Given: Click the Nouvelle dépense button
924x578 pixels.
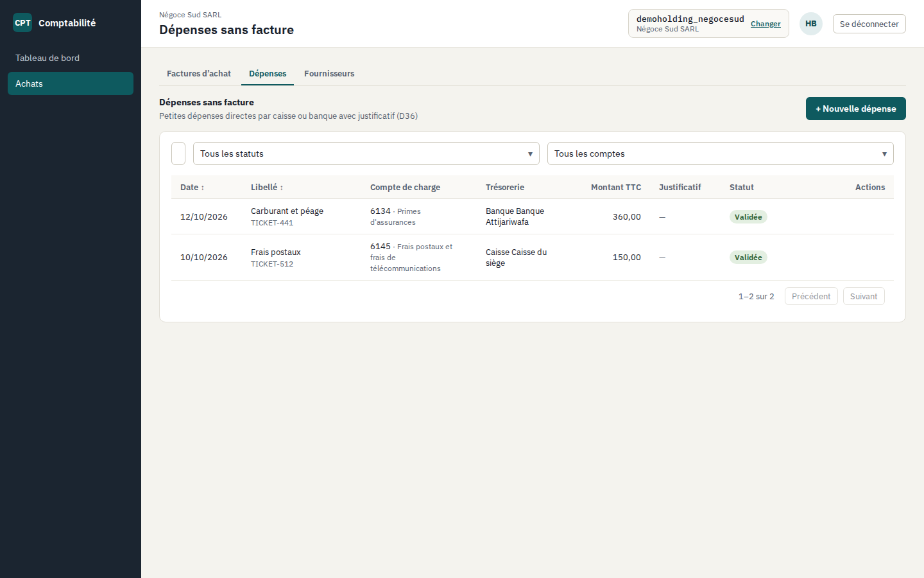Looking at the screenshot, I should (x=856, y=109).
